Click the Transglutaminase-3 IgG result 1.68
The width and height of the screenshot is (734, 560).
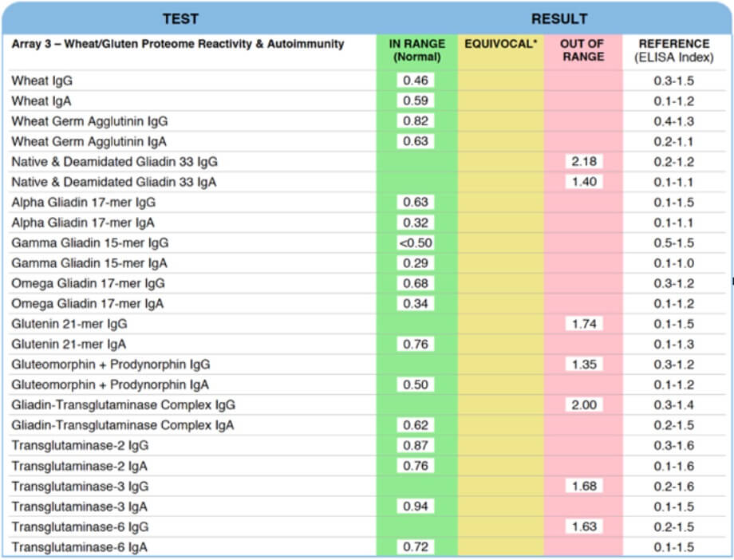click(x=584, y=486)
